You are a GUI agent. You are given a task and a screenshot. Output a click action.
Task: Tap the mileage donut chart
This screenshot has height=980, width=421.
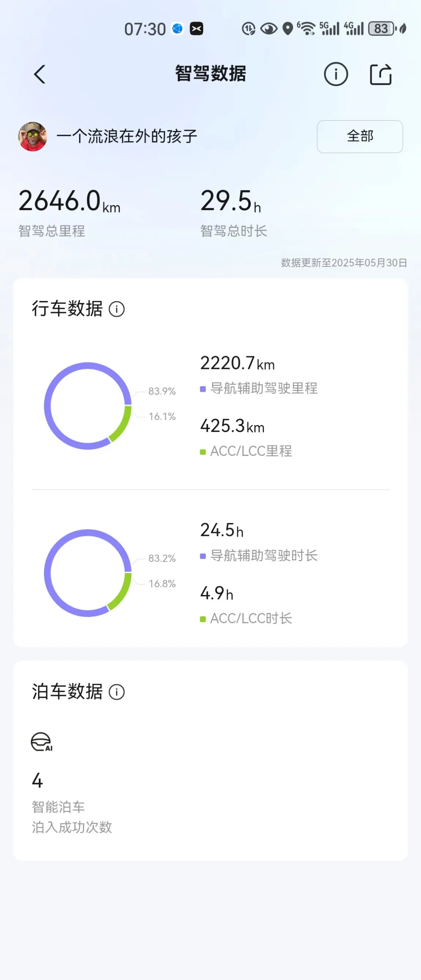pyautogui.click(x=88, y=406)
